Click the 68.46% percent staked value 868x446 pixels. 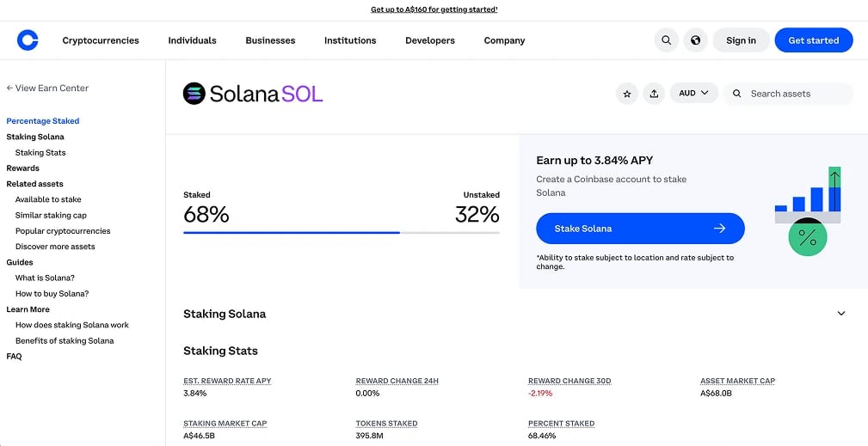click(x=542, y=436)
